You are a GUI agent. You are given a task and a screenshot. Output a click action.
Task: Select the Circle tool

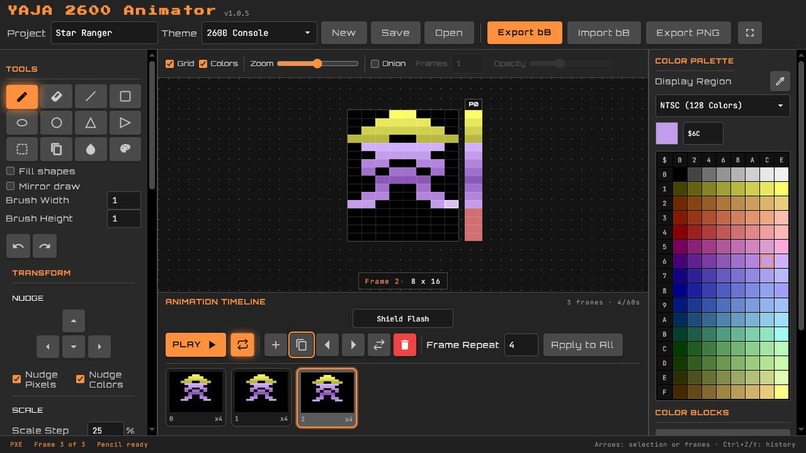(56, 123)
